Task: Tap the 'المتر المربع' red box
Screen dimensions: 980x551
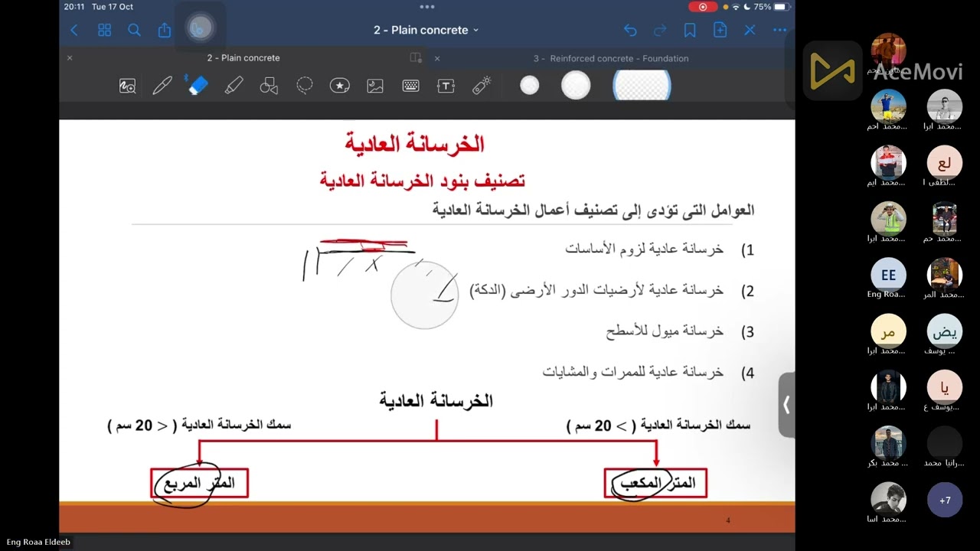Action: pyautogui.click(x=199, y=484)
